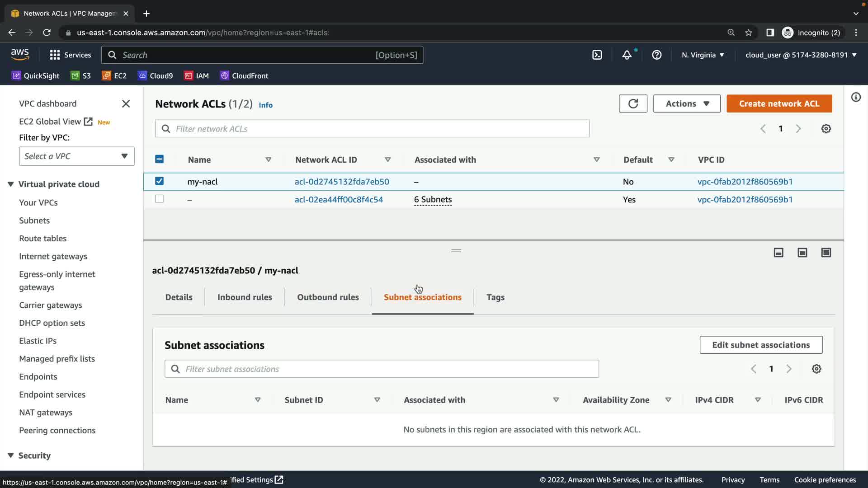
Task: Switch to the Outbound rules tab
Action: tap(328, 297)
